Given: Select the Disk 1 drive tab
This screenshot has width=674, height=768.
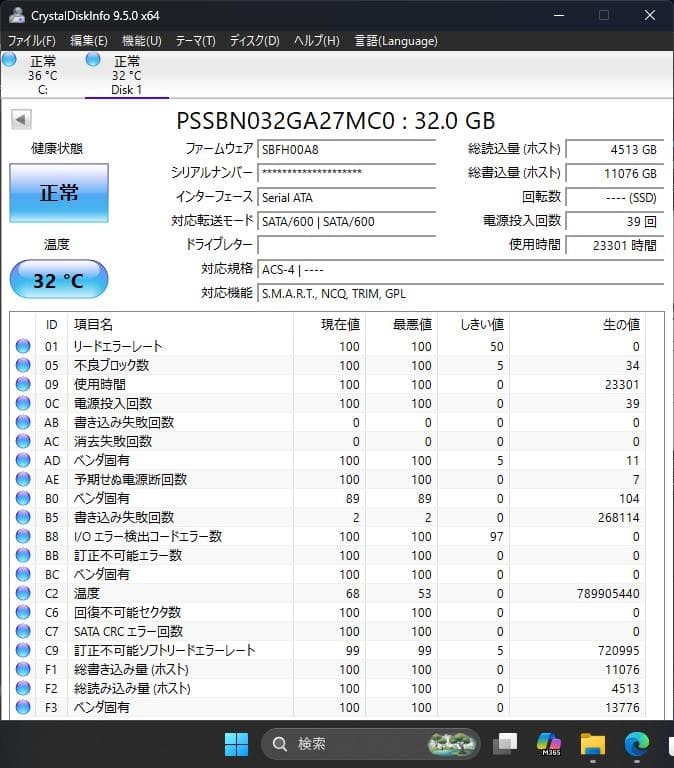Looking at the screenshot, I should tap(126, 75).
